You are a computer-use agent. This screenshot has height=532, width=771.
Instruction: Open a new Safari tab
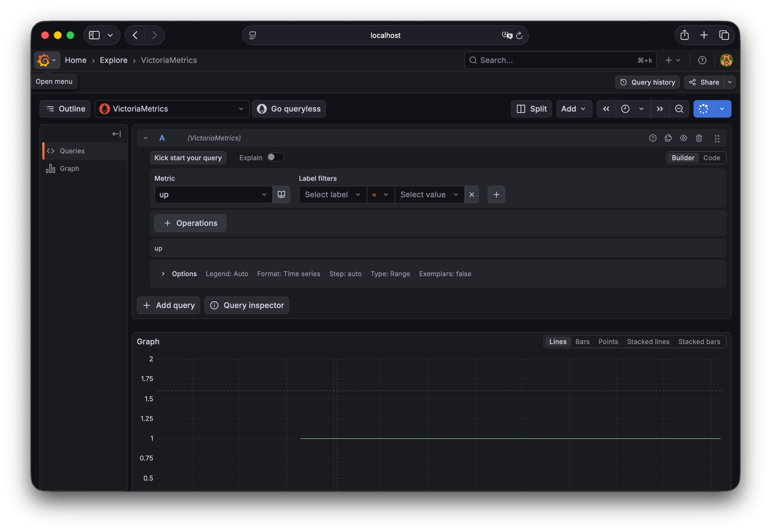tap(704, 35)
